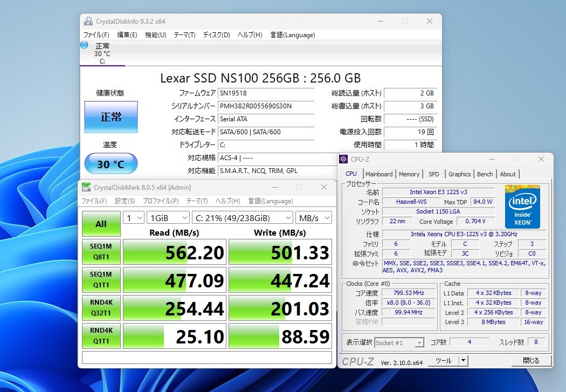
Task: Click the Lexar SSD NS100 256GB title
Action: 260,78
